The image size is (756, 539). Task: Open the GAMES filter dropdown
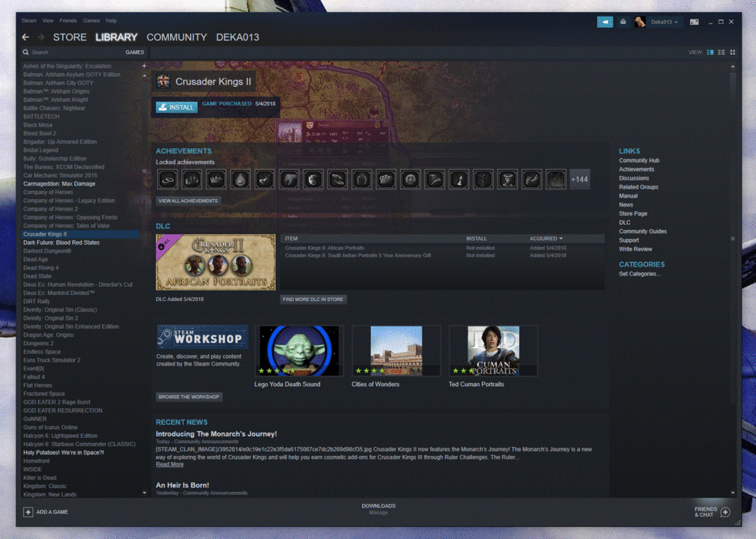coord(135,52)
